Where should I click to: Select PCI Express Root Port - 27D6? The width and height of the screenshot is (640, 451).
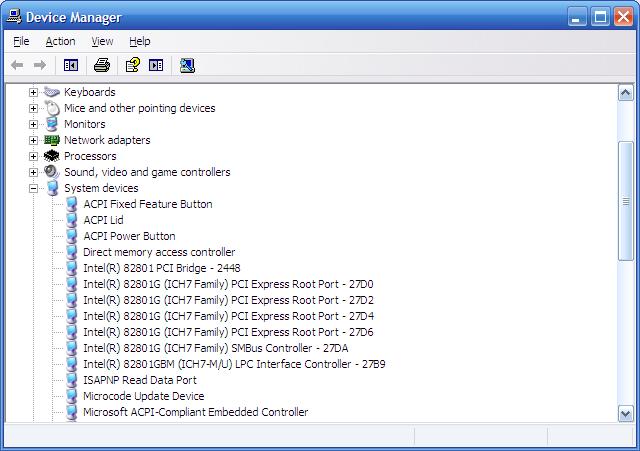(x=228, y=332)
